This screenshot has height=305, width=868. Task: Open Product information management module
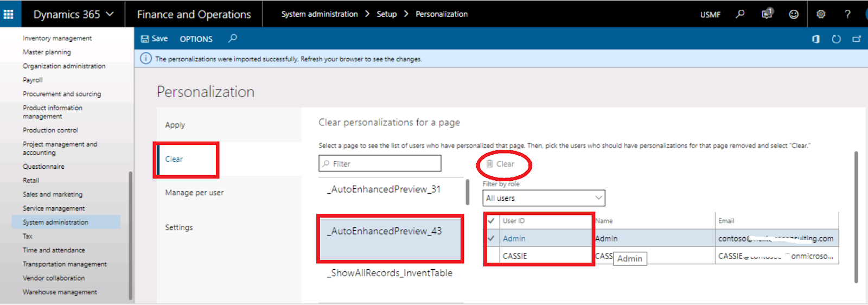point(53,112)
